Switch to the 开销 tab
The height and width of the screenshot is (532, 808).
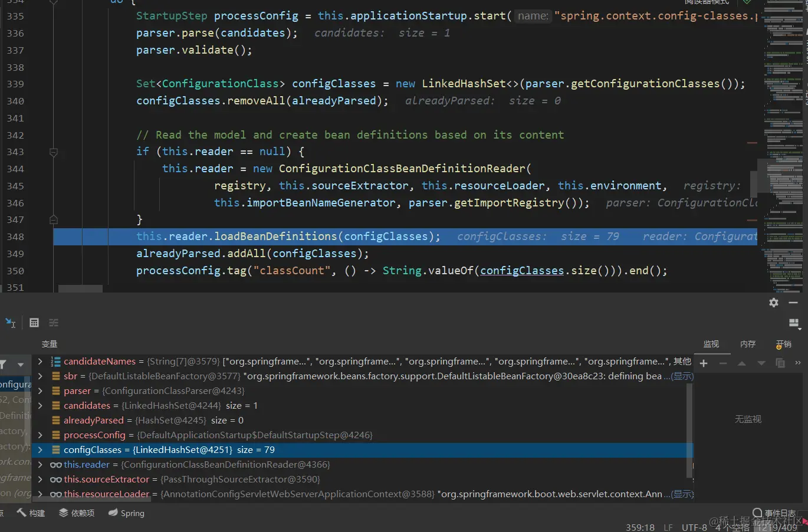click(x=784, y=344)
